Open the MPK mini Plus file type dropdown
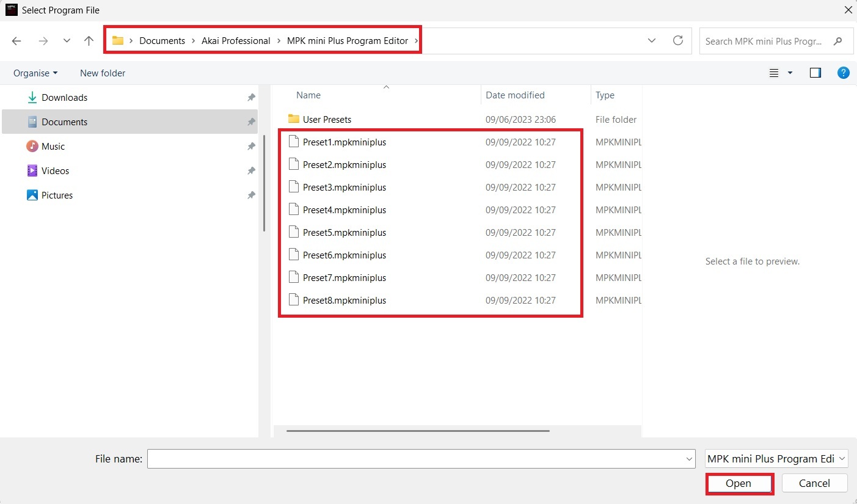 (776, 458)
